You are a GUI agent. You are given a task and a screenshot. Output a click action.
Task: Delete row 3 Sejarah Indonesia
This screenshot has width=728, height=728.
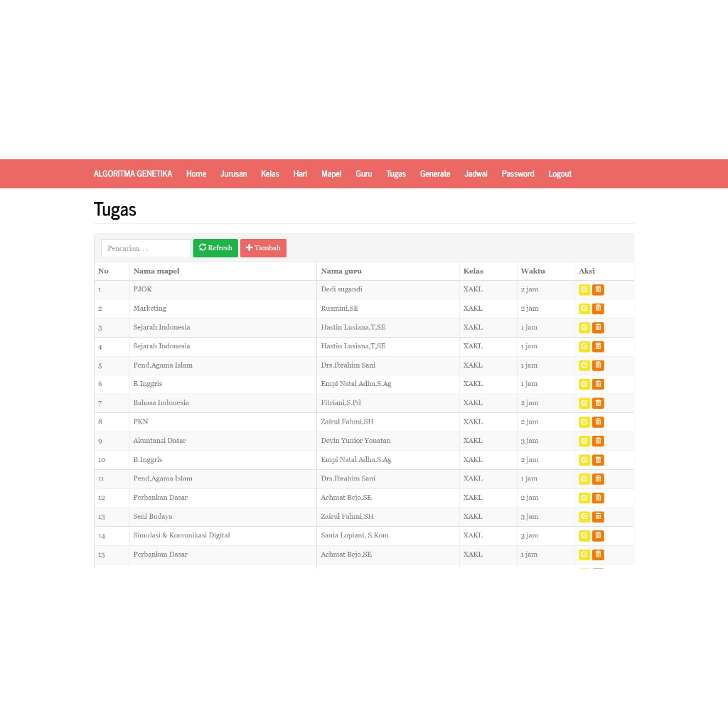tap(598, 327)
